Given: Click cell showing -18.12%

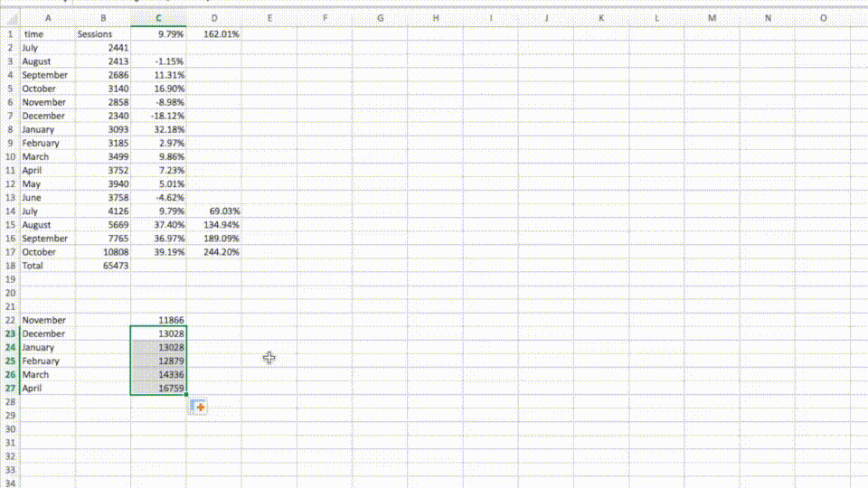Looking at the screenshot, I should click(x=158, y=116).
